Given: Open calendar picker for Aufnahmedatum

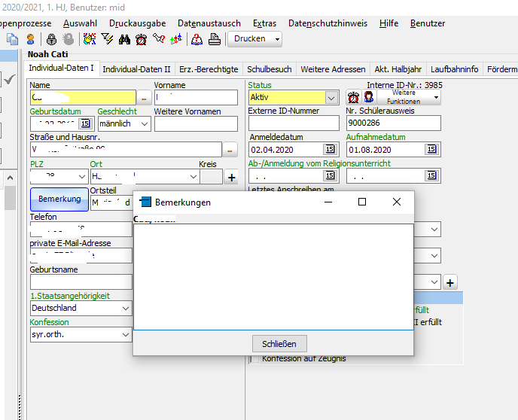Looking at the screenshot, I should point(431,149).
